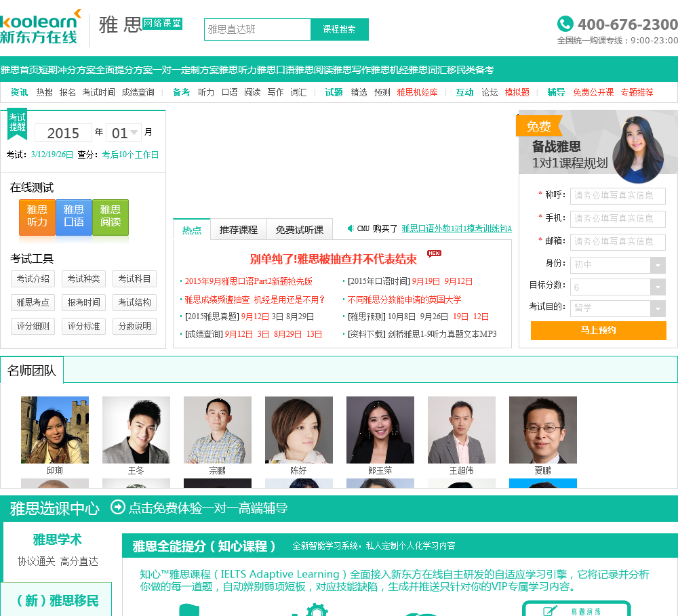Switch to the 推荐课程 tab

(238, 230)
